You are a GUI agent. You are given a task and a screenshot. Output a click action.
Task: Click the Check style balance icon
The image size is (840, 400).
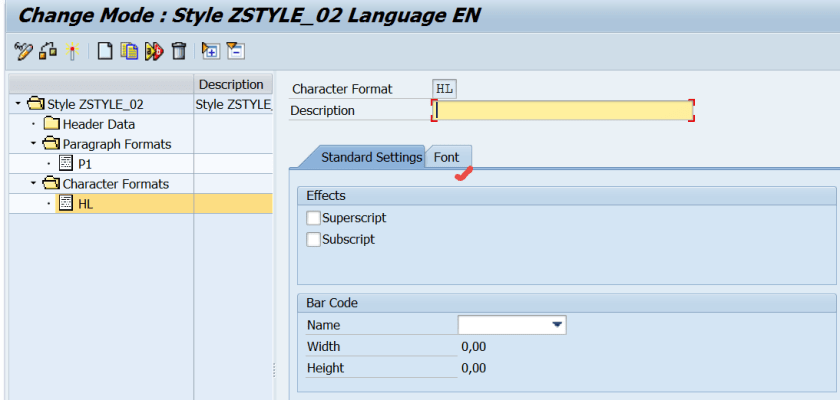[x=49, y=51]
